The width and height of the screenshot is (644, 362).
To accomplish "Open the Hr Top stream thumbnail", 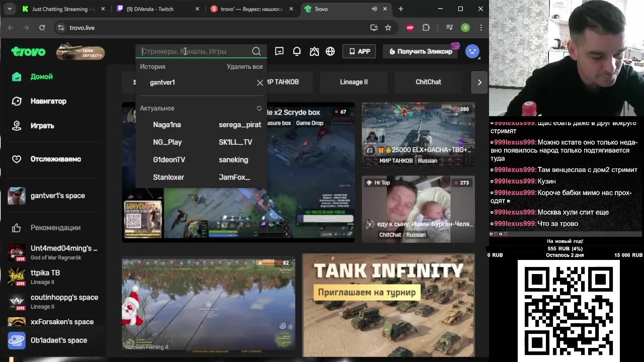I will 418,209.
